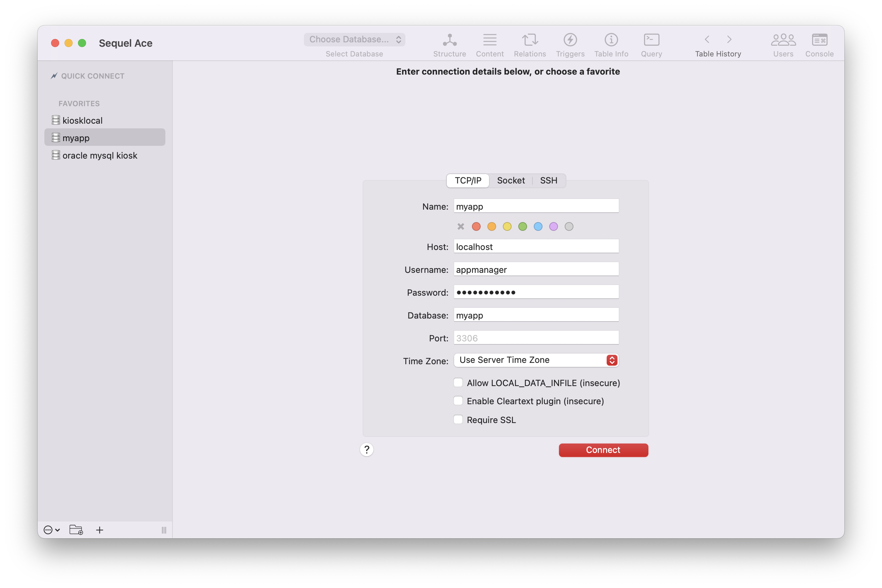
Task: Open the Content view
Action: (x=490, y=45)
